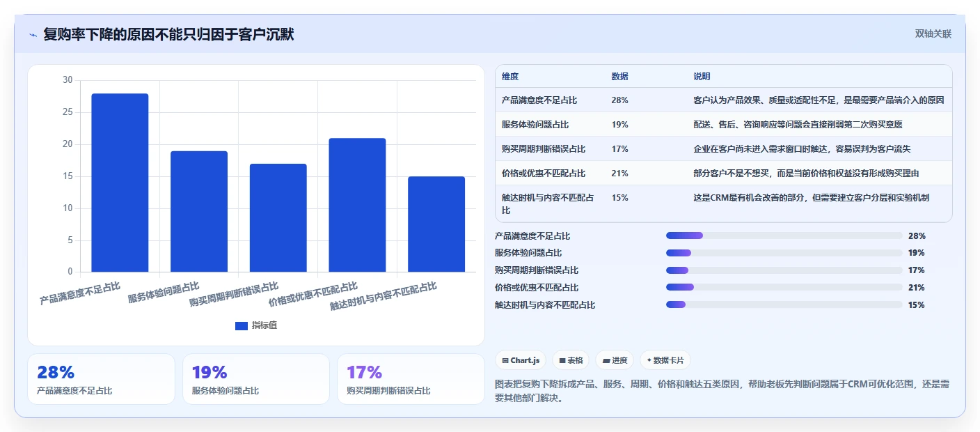Click the 指标值 legend label
This screenshot has width=980, height=432.
264,325
